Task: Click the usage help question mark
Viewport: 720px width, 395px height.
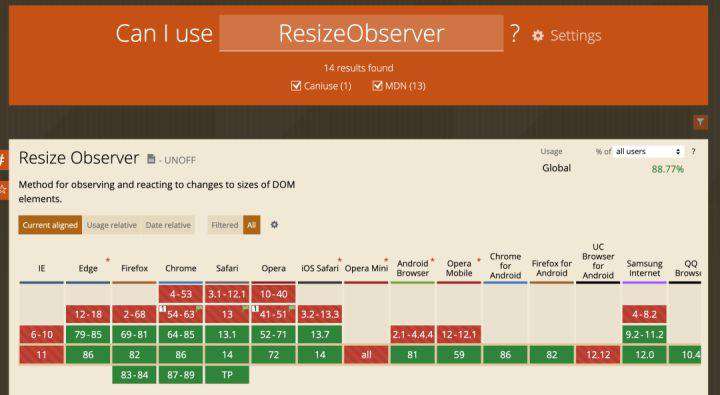Action: pyautogui.click(x=693, y=151)
